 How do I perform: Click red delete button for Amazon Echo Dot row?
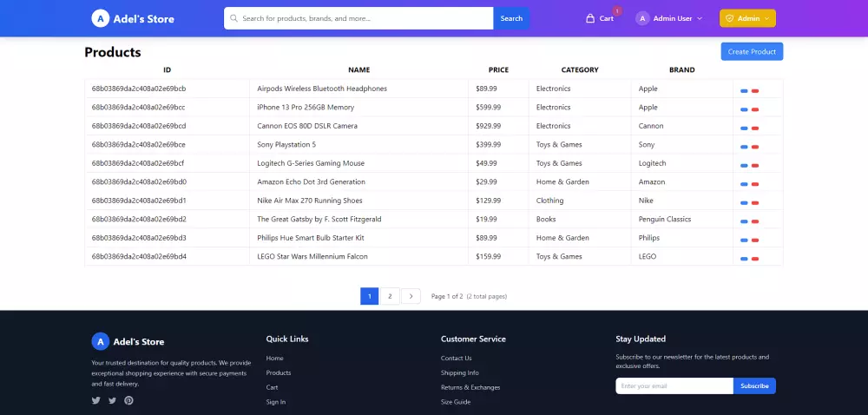755,184
